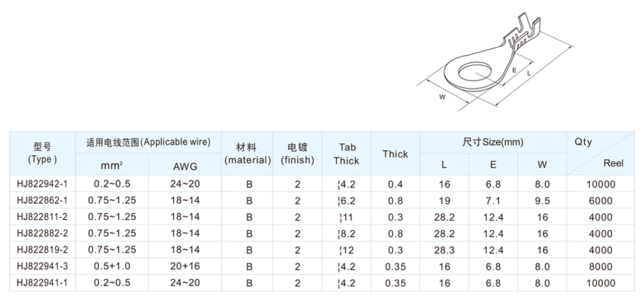The height and width of the screenshot is (303, 644).
Task: Click model HJ822811-2 in the Type column
Action: 44,217
